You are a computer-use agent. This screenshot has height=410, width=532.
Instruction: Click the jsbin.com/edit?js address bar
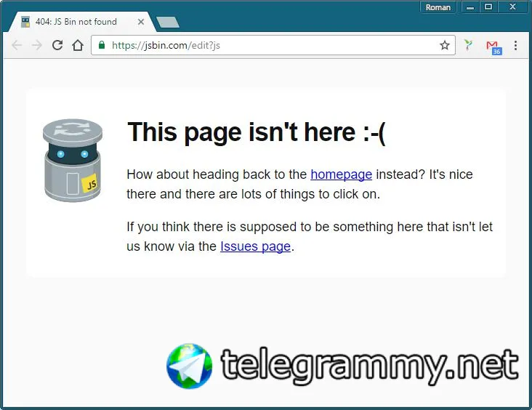pyautogui.click(x=273, y=45)
